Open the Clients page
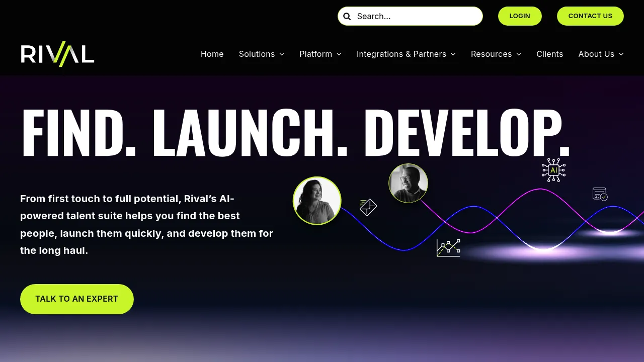 (549, 54)
